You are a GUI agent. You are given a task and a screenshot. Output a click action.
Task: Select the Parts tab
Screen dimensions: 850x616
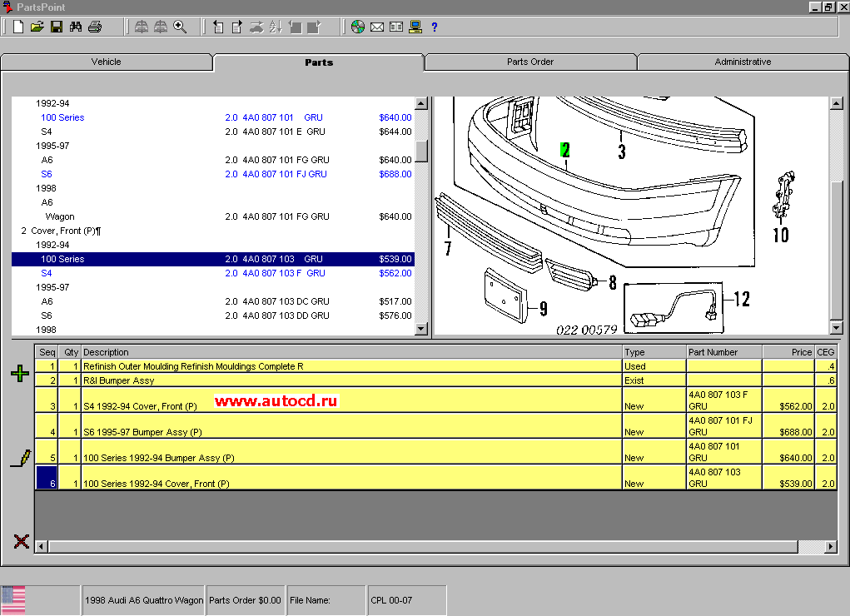319,62
